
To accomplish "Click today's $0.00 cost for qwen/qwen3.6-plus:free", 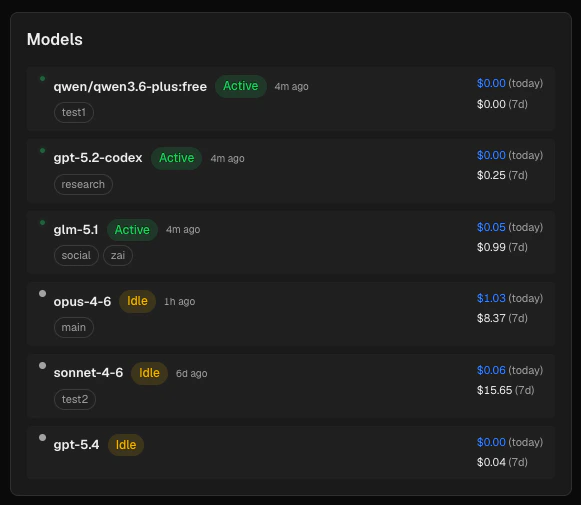I will click(491, 83).
